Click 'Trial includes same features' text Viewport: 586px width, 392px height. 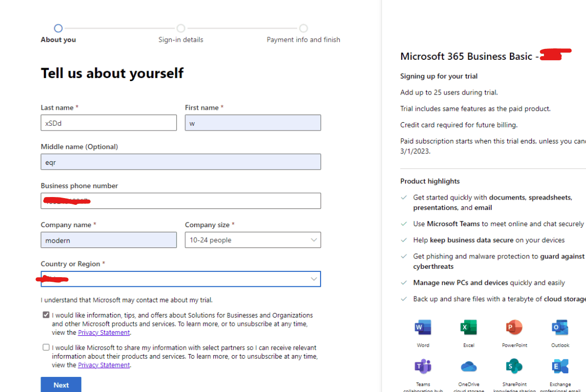pos(475,109)
